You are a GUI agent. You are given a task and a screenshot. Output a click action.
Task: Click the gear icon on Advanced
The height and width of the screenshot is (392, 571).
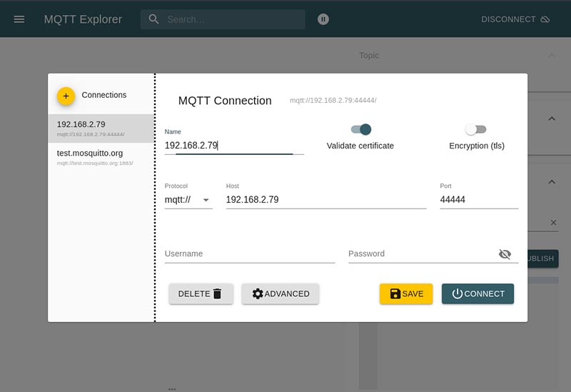[258, 293]
